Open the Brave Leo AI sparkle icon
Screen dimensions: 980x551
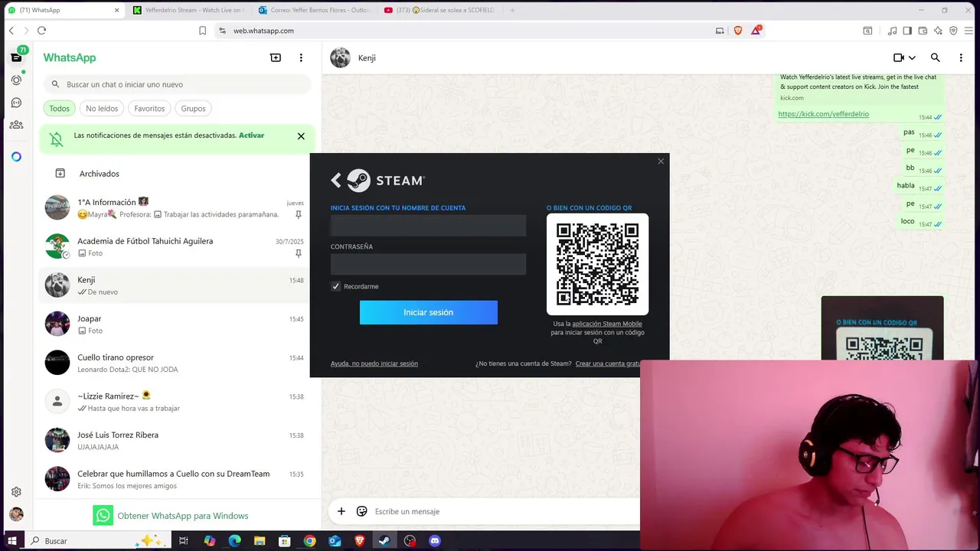point(938,31)
